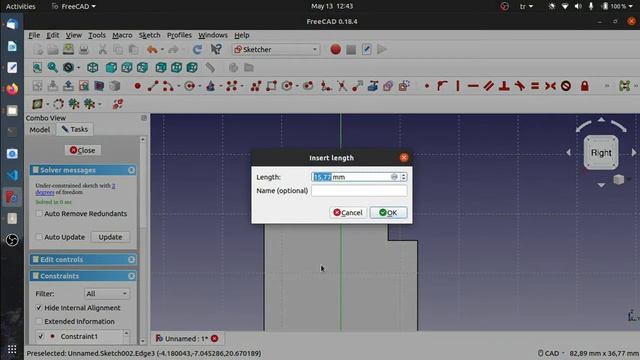Open the Profiles menu

pos(179,35)
